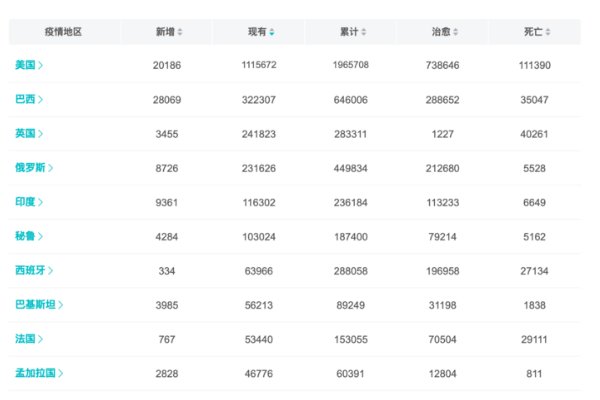This screenshot has height=400, width=600.
Task: Select 俄罗斯 cumulative value 449834
Action: pyautogui.click(x=351, y=168)
